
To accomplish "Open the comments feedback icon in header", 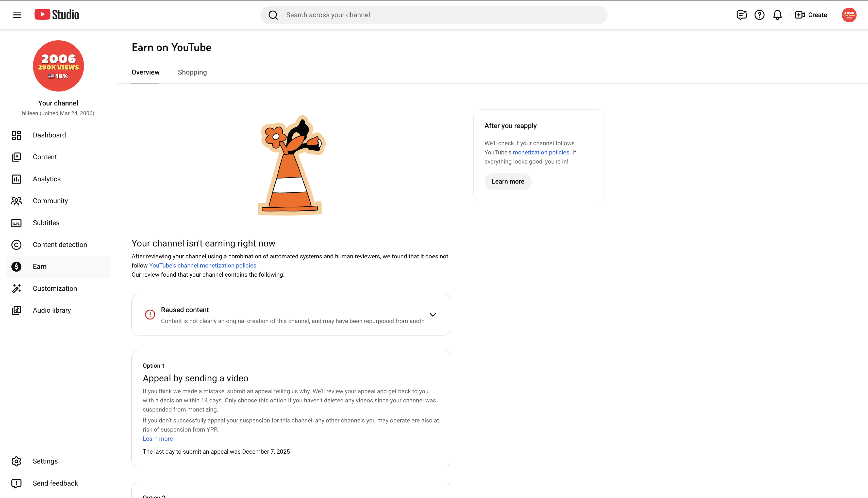I will pyautogui.click(x=741, y=15).
